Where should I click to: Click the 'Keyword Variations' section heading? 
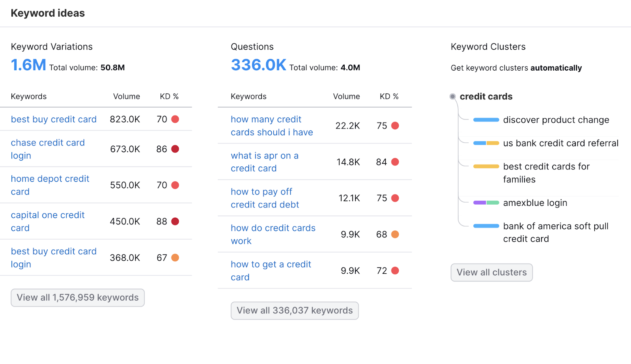coord(52,47)
